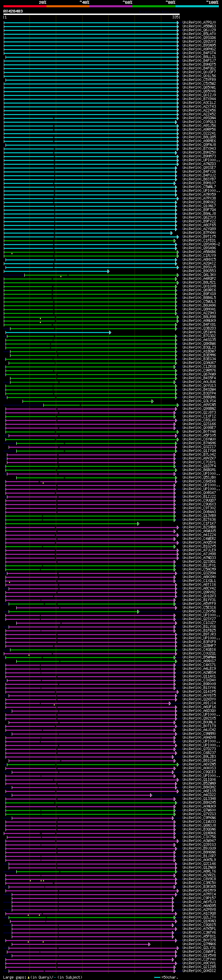Viewport: 222px width, 980px height.
Task: Select hit label UniRef100_C9P157
Action: click(199, 898)
